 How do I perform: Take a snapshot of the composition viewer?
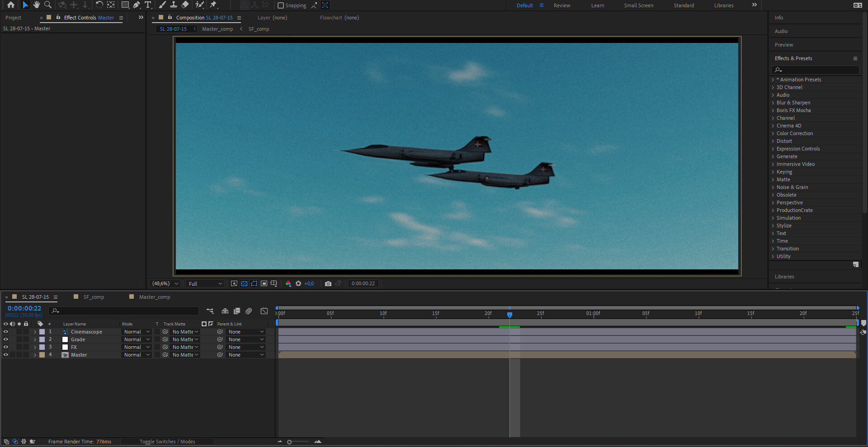click(328, 283)
